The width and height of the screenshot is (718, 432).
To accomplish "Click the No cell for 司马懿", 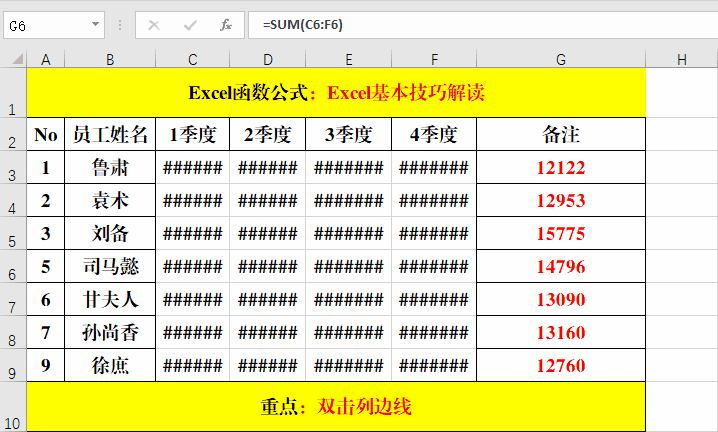I will (46, 266).
